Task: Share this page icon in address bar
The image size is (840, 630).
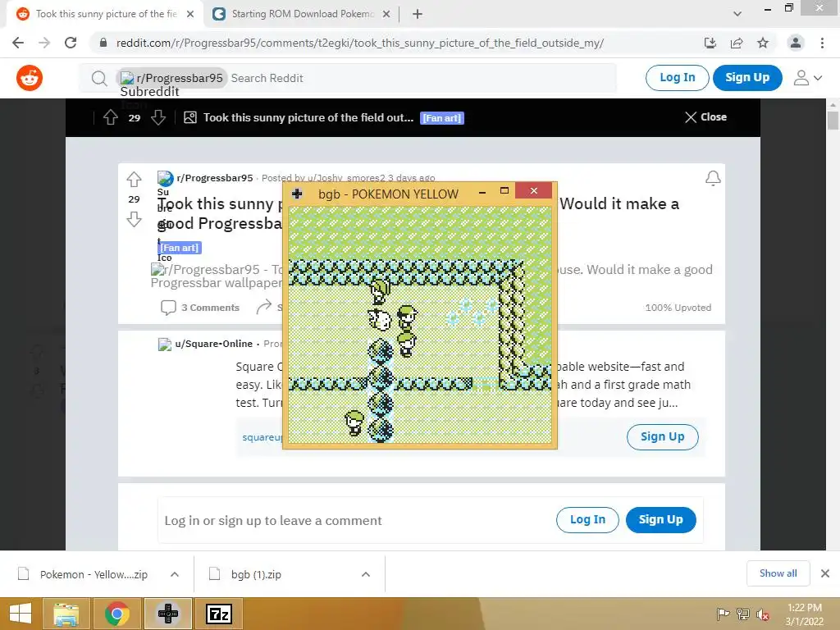Action: pyautogui.click(x=737, y=43)
